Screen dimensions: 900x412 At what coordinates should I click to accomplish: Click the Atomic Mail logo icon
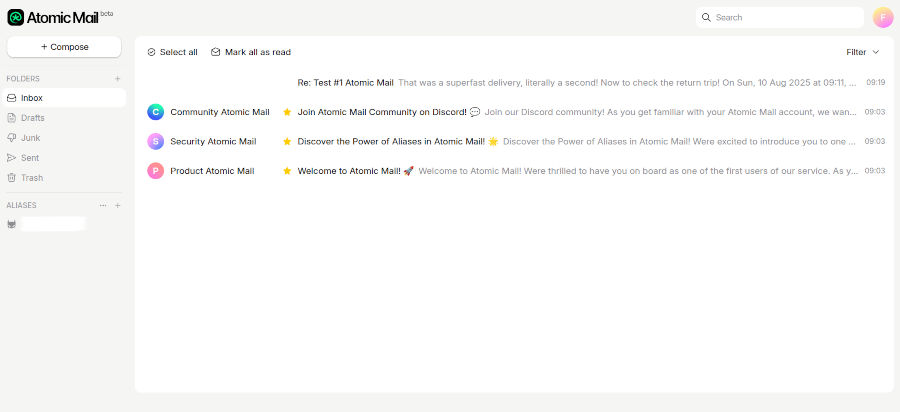tap(15, 17)
